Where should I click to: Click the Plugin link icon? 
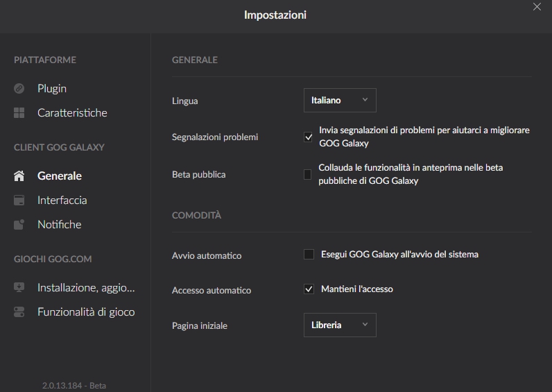click(x=19, y=88)
